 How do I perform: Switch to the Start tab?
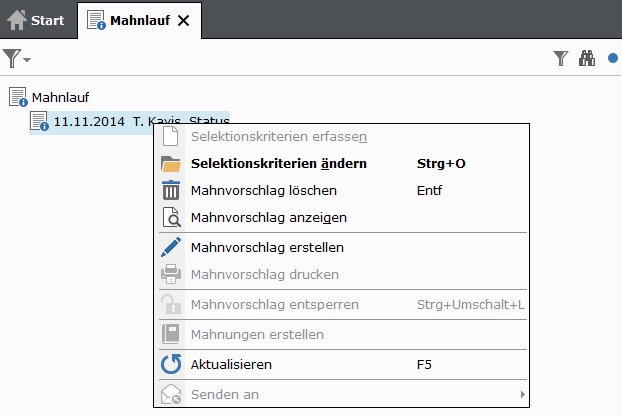[37, 20]
